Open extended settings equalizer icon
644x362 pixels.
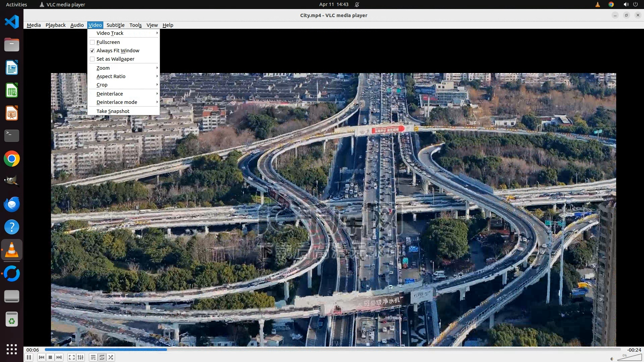(x=80, y=357)
